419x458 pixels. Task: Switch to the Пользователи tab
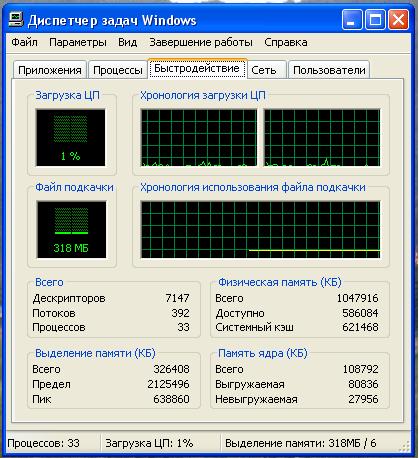click(x=329, y=70)
